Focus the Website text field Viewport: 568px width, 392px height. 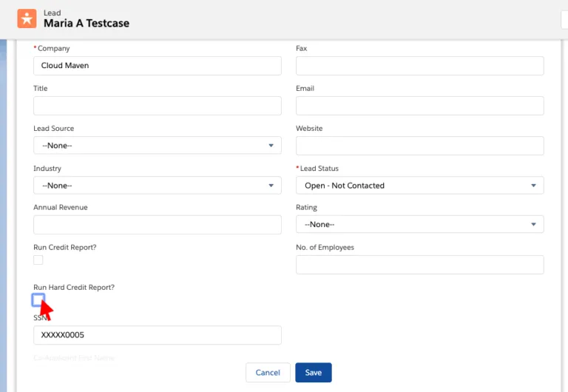click(419, 146)
